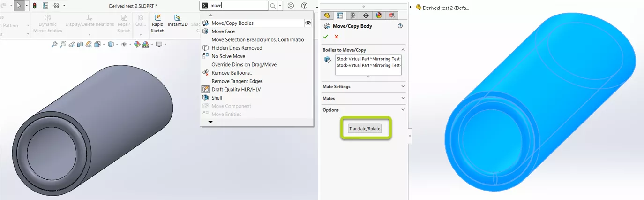Select Move Selection Breadcrumbs result
The image size is (644, 200).
click(x=257, y=39)
